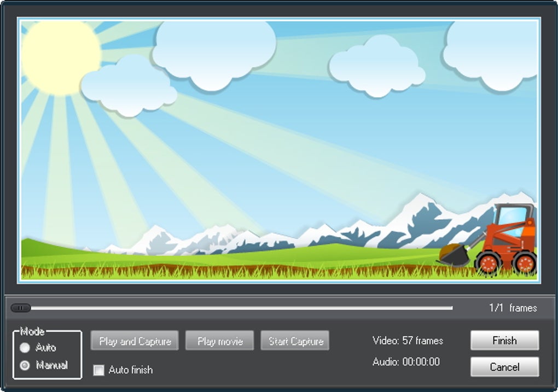This screenshot has width=558, height=392.
Task: Click the yellow sun in the preview
Action: (x=60, y=55)
